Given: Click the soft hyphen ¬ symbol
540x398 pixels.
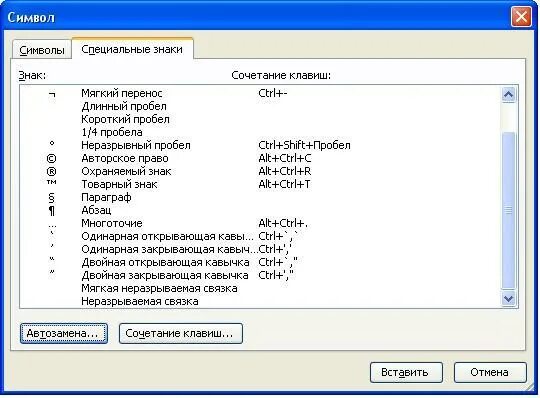Looking at the screenshot, I should (52, 94).
